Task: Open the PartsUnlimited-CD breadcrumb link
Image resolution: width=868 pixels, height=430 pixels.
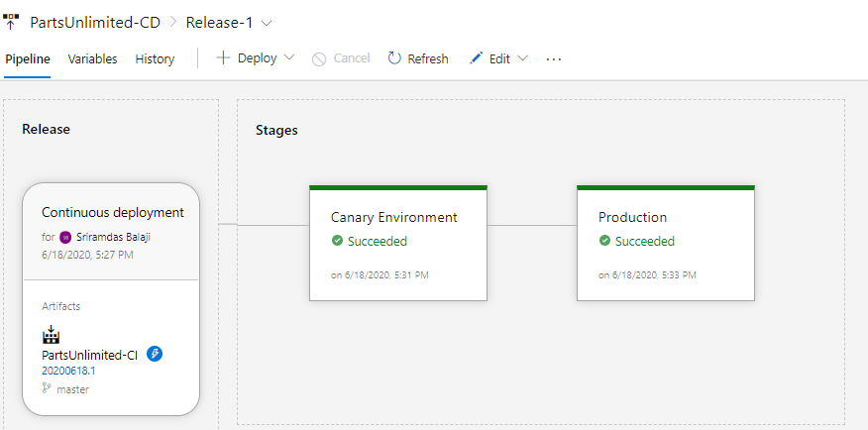Action: click(x=95, y=23)
